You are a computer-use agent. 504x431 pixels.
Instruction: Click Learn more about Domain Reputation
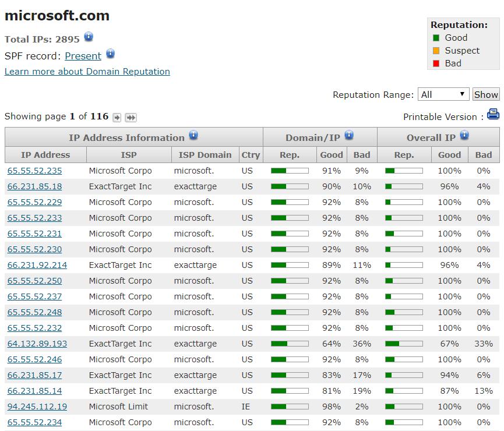point(87,71)
